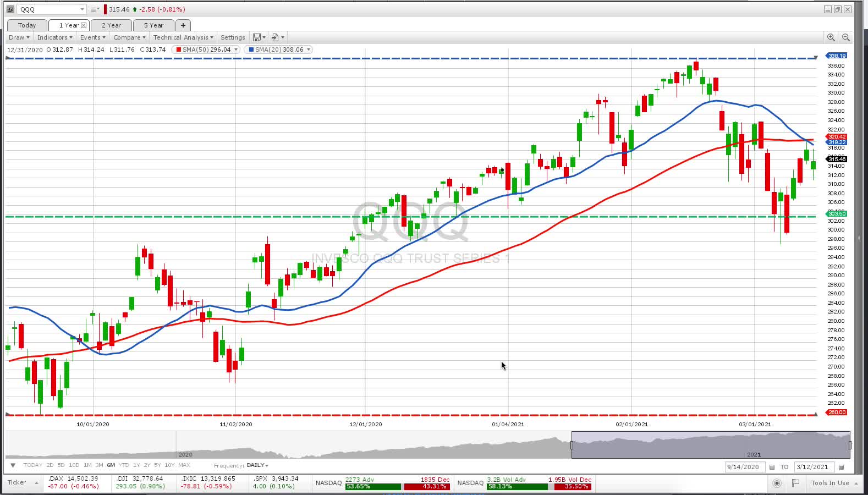Click the link/detach icon beside symbol box
Image resolution: width=868 pixels, height=495 pixels.
[x=10, y=9]
